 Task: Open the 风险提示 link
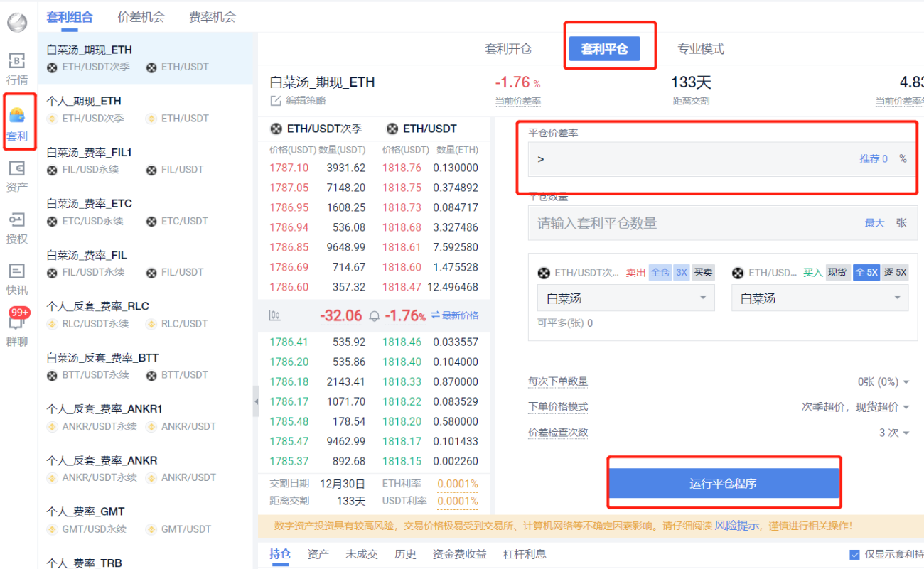coord(736,526)
